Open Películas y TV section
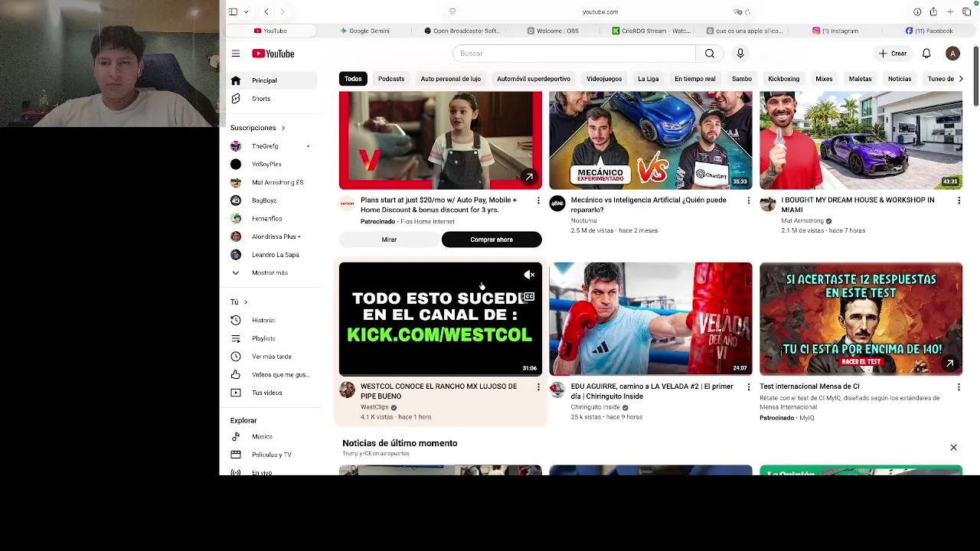The image size is (980, 551). [x=273, y=455]
